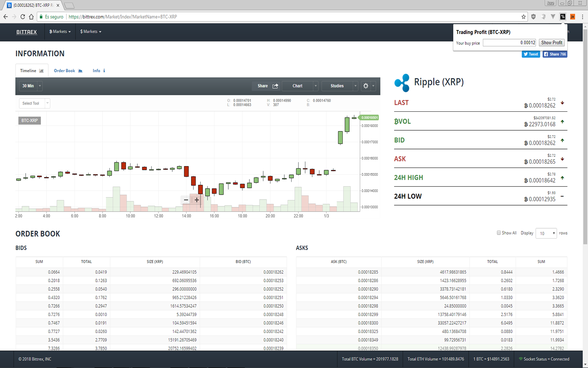588x368 pixels.
Task: Click the Show Profit button
Action: (552, 43)
